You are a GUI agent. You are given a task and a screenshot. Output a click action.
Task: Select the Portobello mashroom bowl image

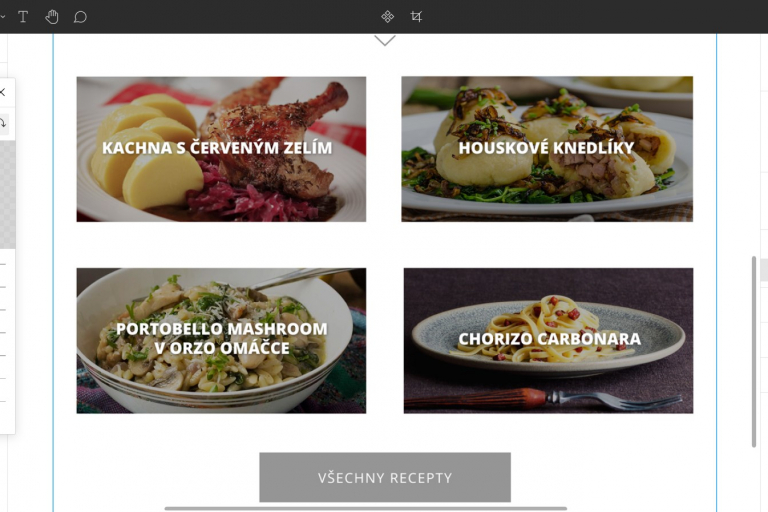(x=221, y=341)
